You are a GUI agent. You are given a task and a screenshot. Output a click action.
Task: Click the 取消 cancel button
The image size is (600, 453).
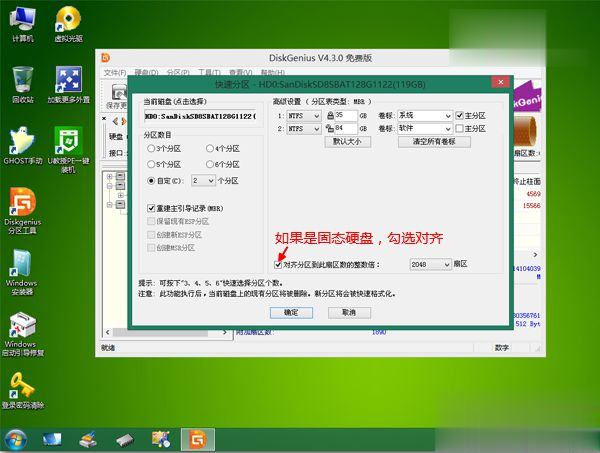(x=349, y=313)
